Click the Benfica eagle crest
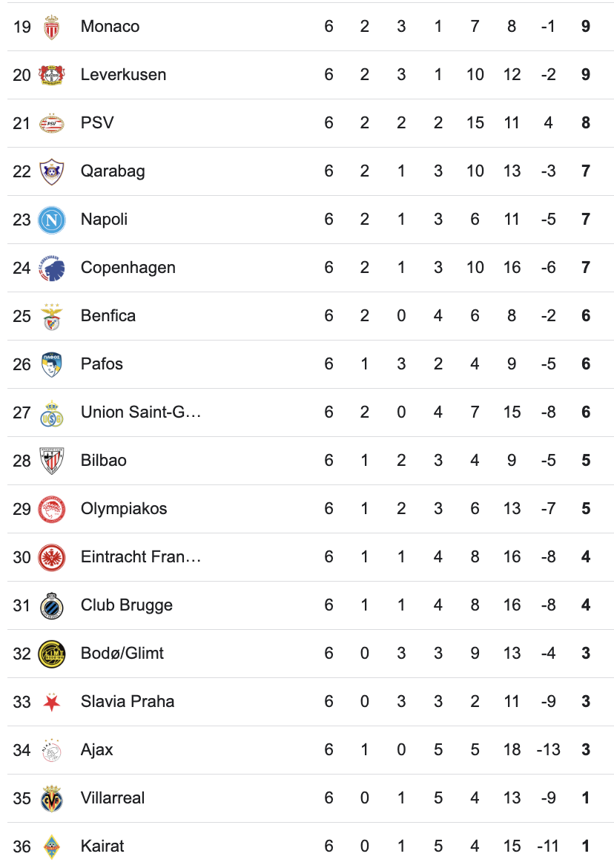614x868 pixels. [x=51, y=316]
